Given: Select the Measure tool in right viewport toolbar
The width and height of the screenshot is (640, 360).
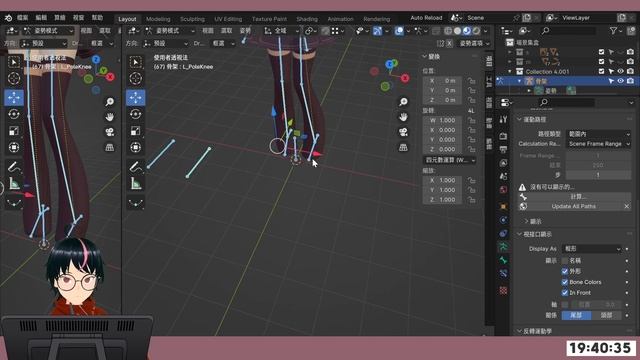Looking at the screenshot, I should pos(136,184).
